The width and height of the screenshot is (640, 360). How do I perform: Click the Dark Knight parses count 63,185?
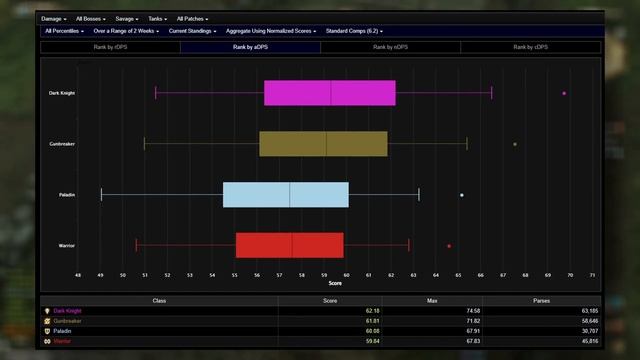(590, 311)
